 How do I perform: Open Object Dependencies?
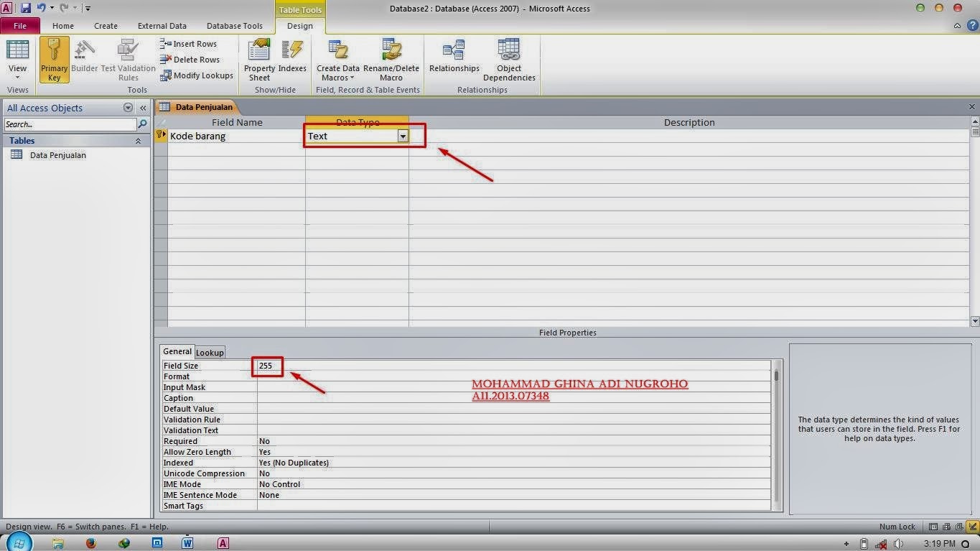point(509,60)
